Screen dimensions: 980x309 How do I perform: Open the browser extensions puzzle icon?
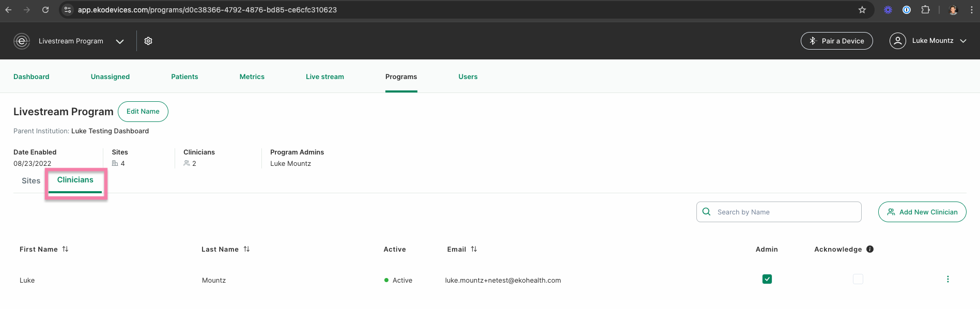pyautogui.click(x=925, y=10)
